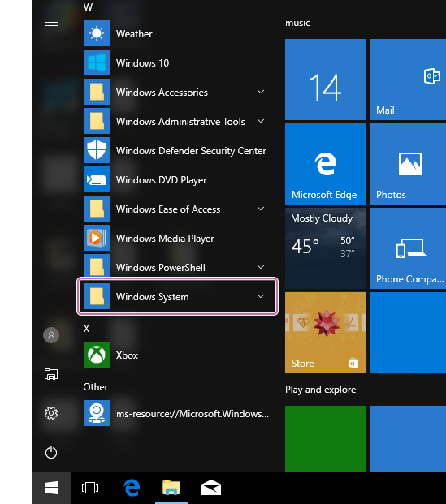Click the W letter header in app list
Image resolution: width=446 pixels, height=504 pixels.
88,6
